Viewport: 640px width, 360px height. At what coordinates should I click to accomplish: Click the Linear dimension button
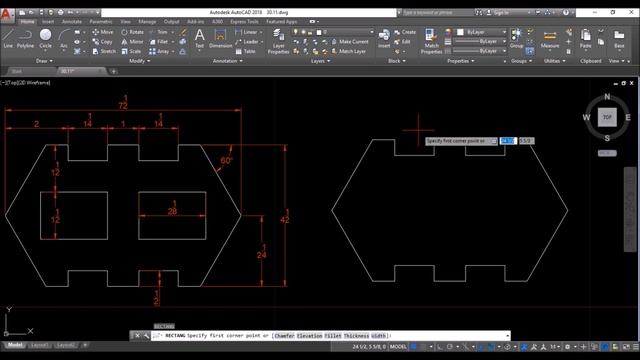pyautogui.click(x=247, y=32)
